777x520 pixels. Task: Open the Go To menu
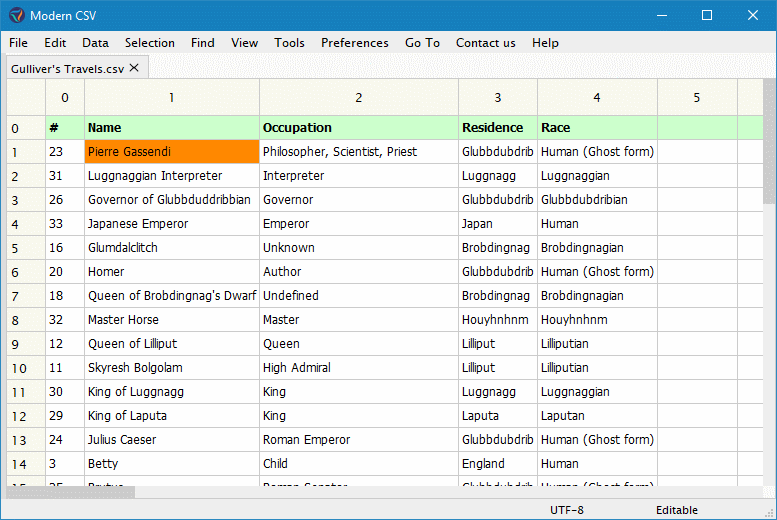click(x=422, y=43)
